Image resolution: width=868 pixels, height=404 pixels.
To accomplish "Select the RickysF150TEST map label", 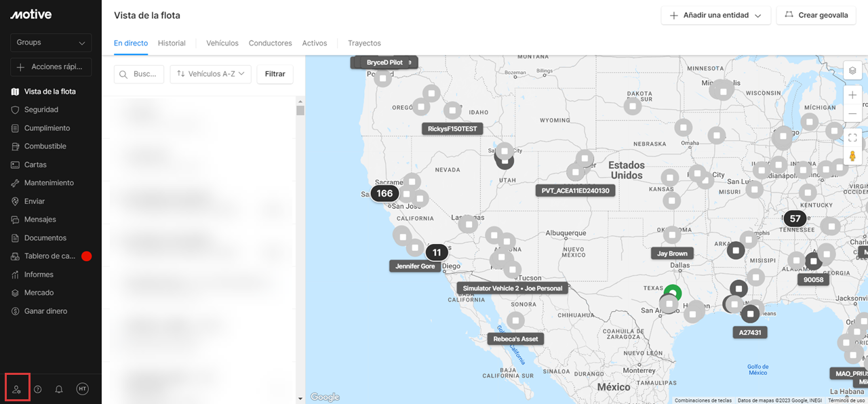I will coord(452,129).
